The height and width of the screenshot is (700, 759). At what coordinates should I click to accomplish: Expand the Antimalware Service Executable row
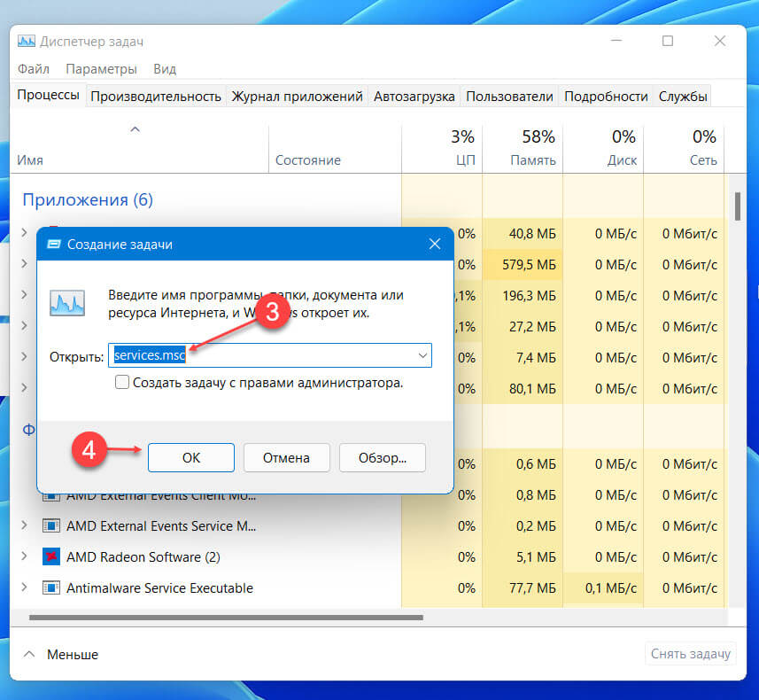24,587
